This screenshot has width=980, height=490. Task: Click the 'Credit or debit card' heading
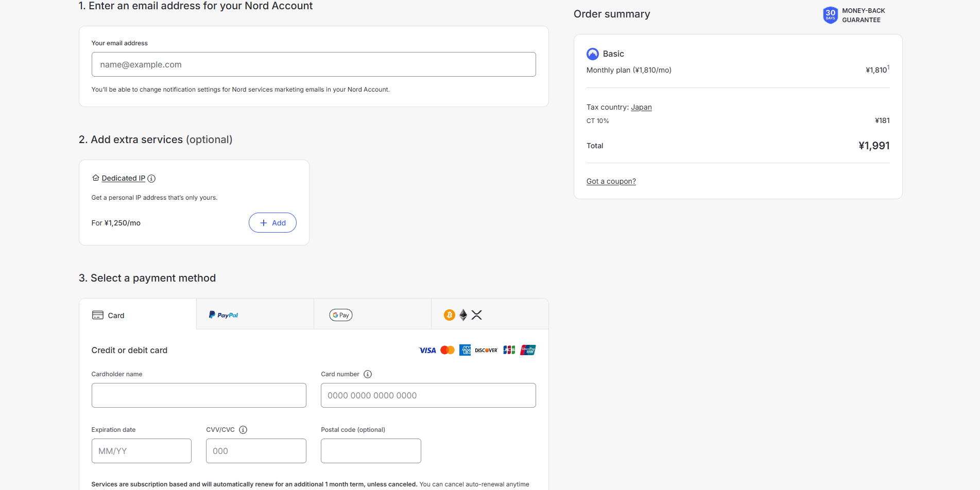(x=129, y=350)
